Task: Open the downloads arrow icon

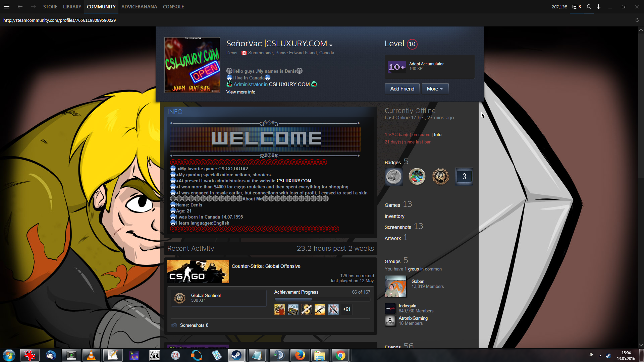Action: pos(598,7)
